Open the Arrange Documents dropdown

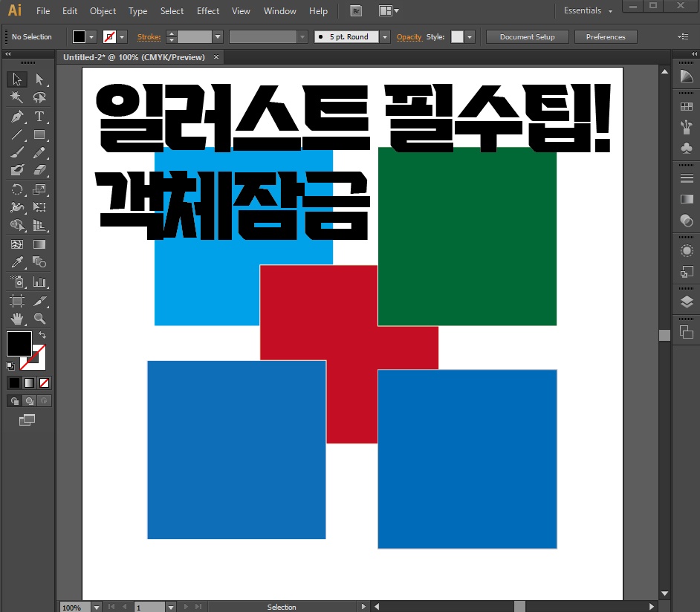pos(389,10)
